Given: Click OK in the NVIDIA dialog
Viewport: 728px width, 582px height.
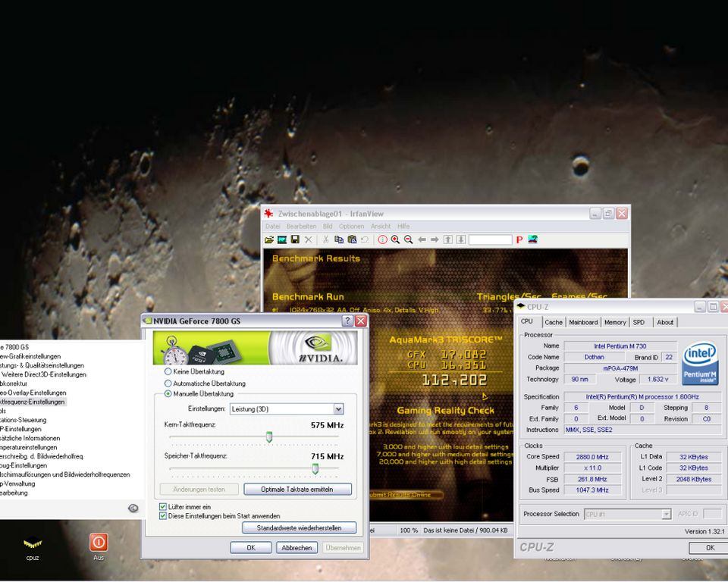Looking at the screenshot, I should coord(251,548).
